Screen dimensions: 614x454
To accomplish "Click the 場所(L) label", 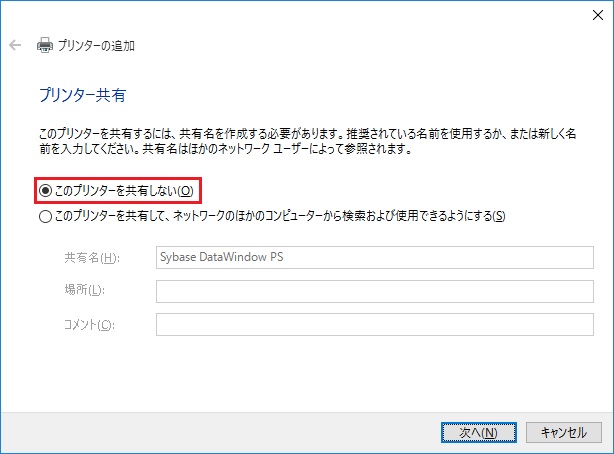I will click(83, 291).
